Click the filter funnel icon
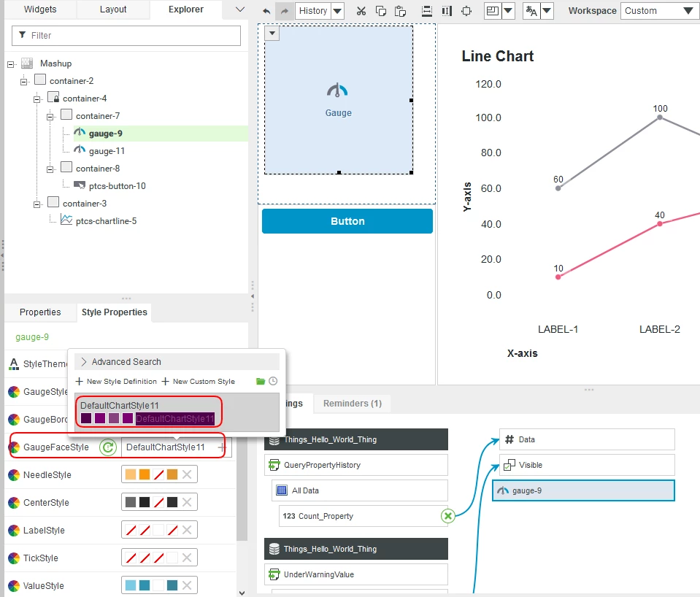Screen dimensions: 700x597 coord(23,35)
